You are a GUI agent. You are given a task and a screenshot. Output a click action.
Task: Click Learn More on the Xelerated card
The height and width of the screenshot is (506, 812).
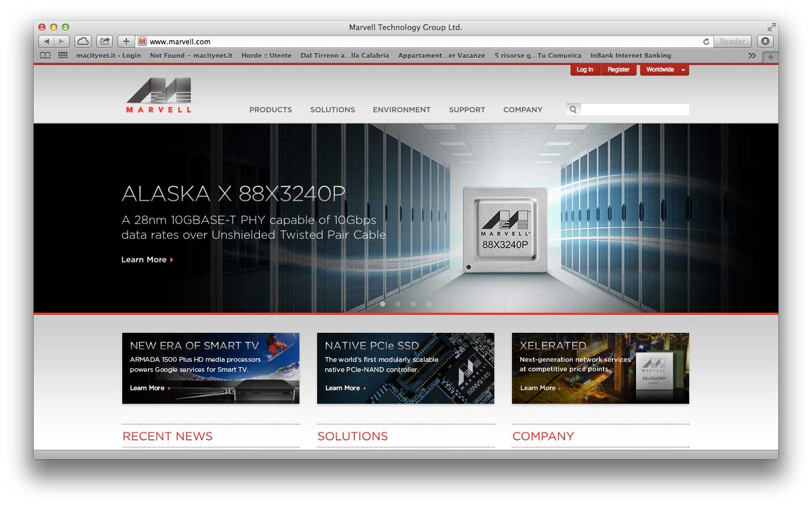coord(540,388)
